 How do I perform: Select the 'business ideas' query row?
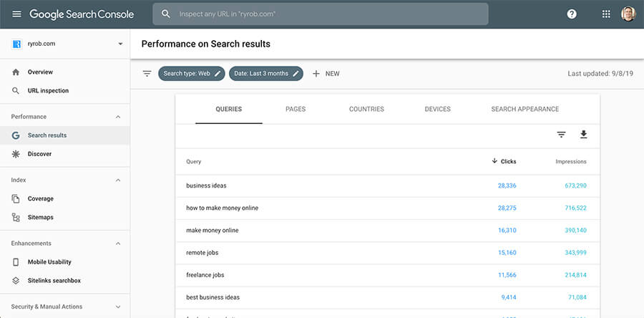click(x=387, y=185)
